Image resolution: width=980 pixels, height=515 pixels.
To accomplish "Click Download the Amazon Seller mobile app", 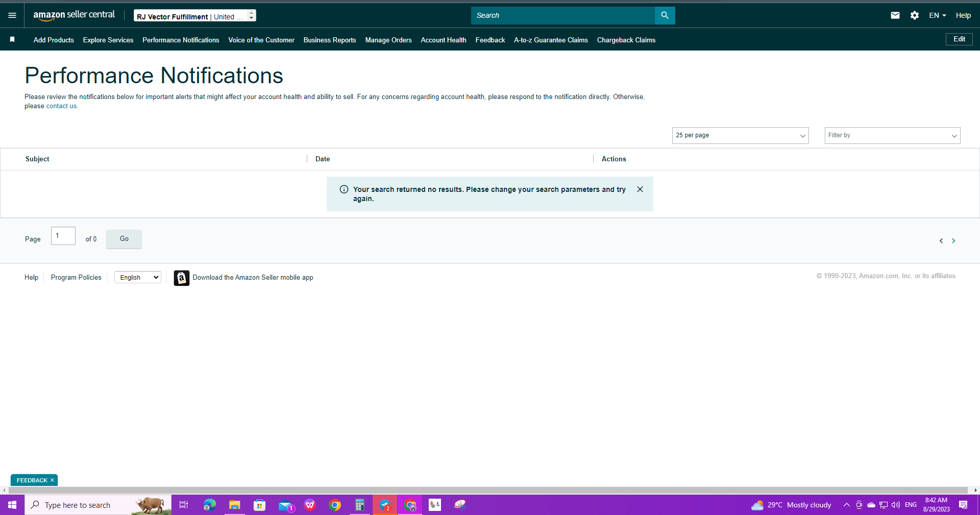I will click(253, 277).
